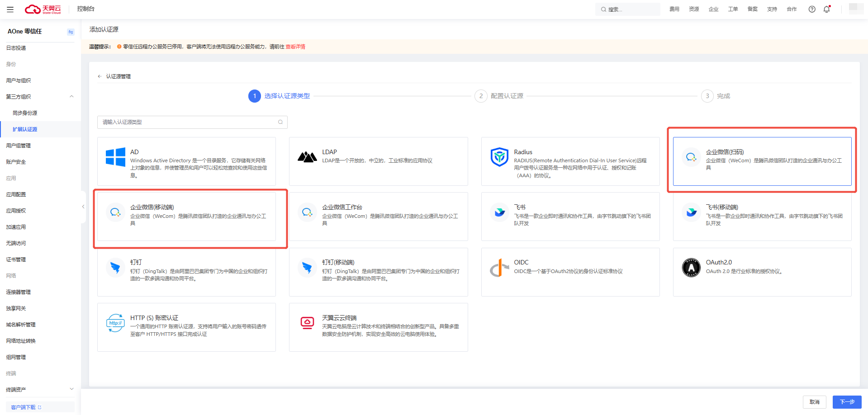Open the notification bell icon

(827, 9)
